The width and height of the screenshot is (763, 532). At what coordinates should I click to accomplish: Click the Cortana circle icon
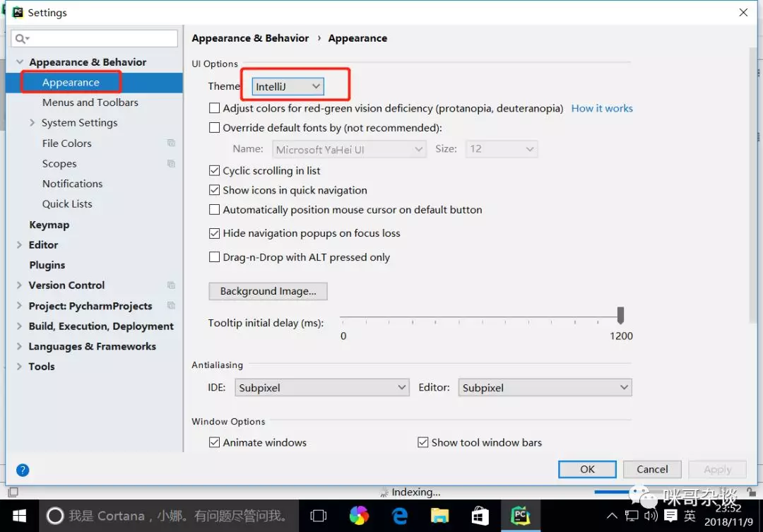point(54,516)
